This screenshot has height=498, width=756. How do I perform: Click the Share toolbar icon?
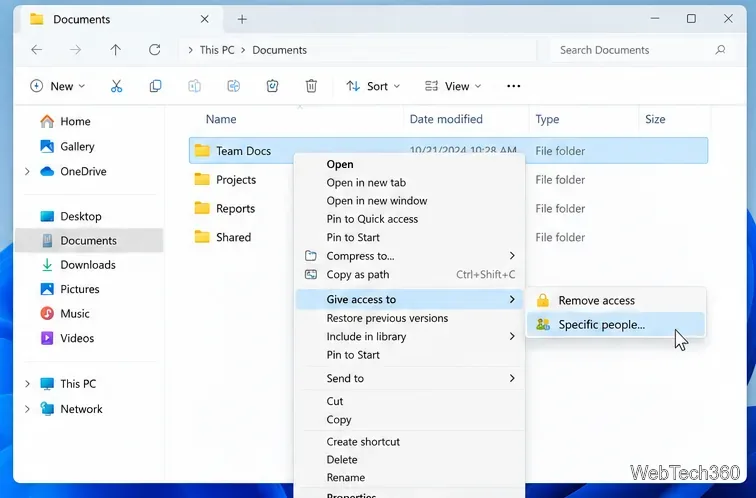pos(272,86)
